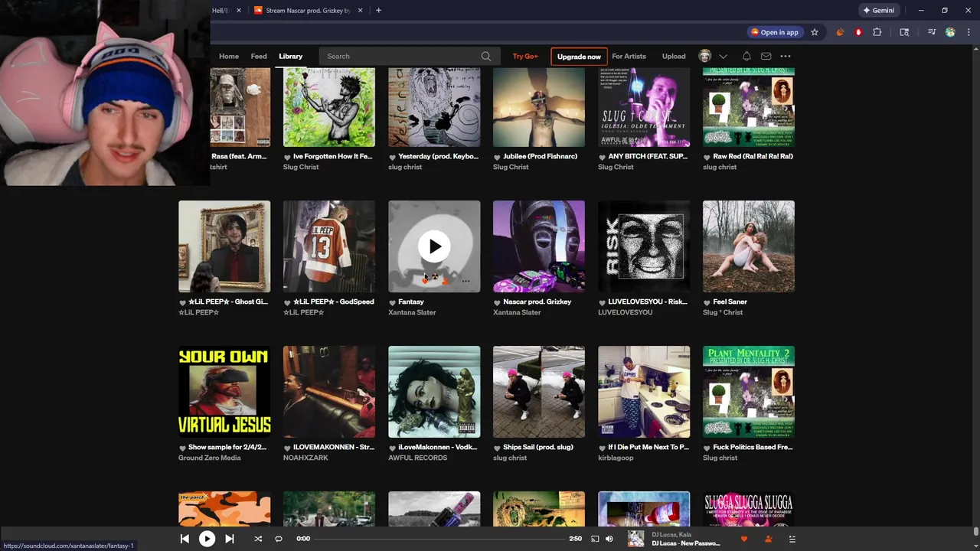Image resolution: width=980 pixels, height=551 pixels.
Task: Toggle follow artist icon in player
Action: (x=768, y=539)
